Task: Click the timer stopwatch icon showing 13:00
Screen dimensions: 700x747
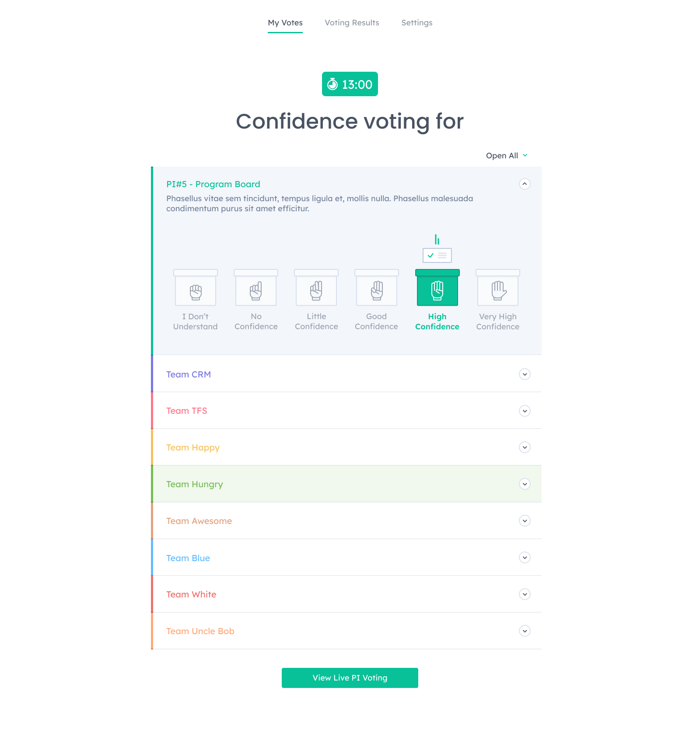Action: (x=332, y=84)
